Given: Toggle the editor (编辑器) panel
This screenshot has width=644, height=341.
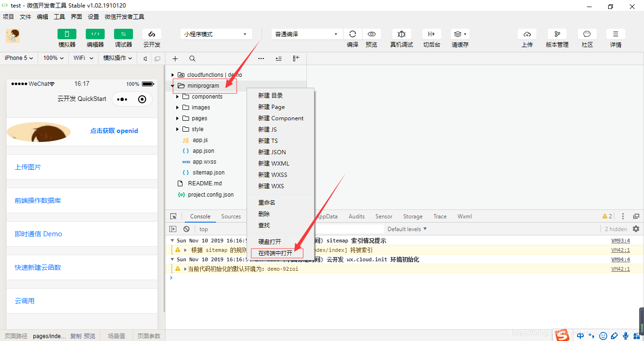Looking at the screenshot, I should (x=95, y=34).
